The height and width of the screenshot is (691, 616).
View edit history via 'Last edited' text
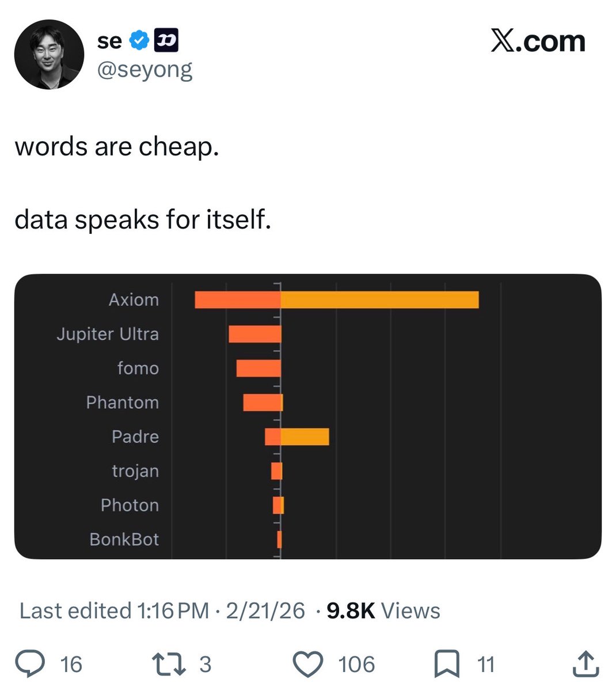[114, 610]
